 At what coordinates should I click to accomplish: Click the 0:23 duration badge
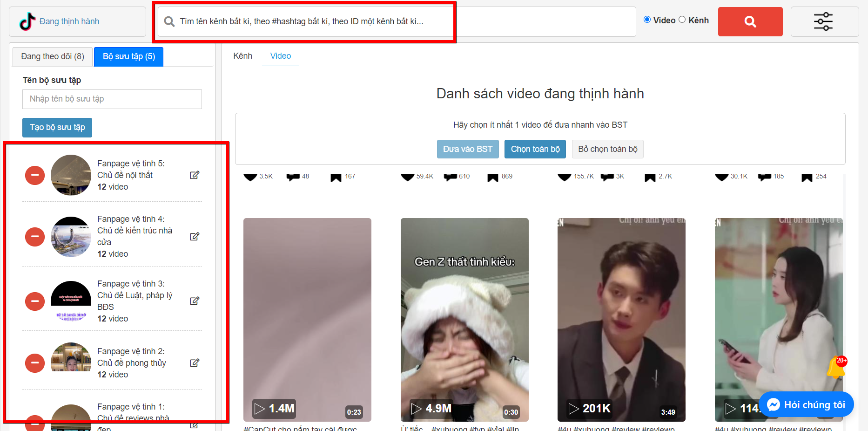click(354, 412)
